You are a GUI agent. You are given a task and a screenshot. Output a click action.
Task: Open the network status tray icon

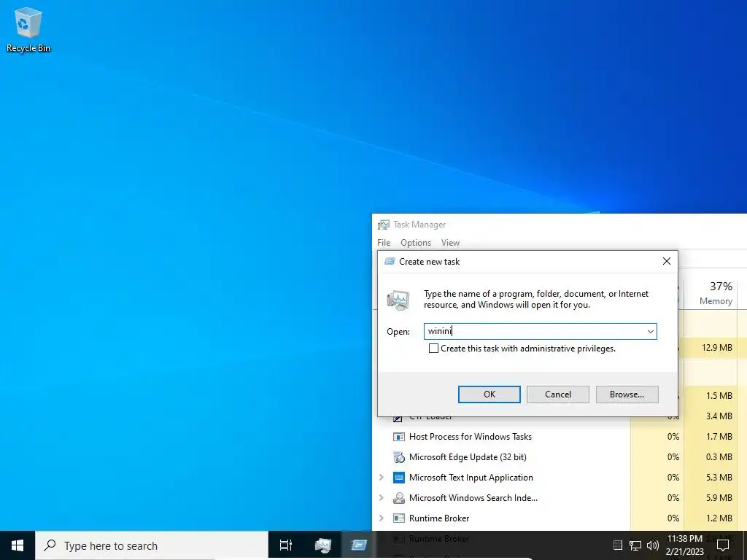(635, 545)
